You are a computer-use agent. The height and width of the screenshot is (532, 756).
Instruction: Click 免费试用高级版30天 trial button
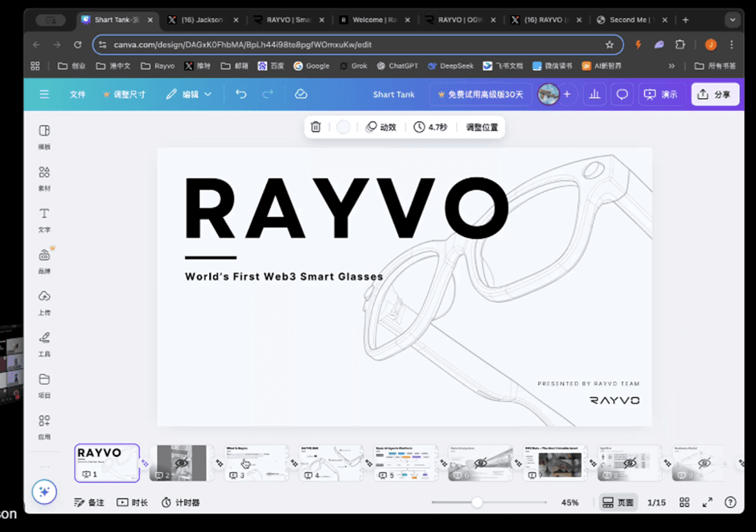[480, 95]
